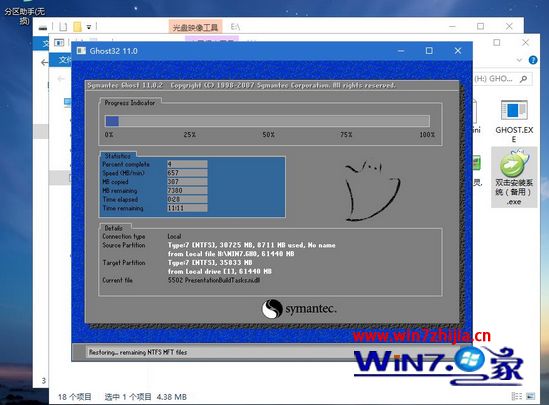Open the 光盘映像工具 ribbon tab
This screenshot has width=549, height=405.
pos(195,27)
